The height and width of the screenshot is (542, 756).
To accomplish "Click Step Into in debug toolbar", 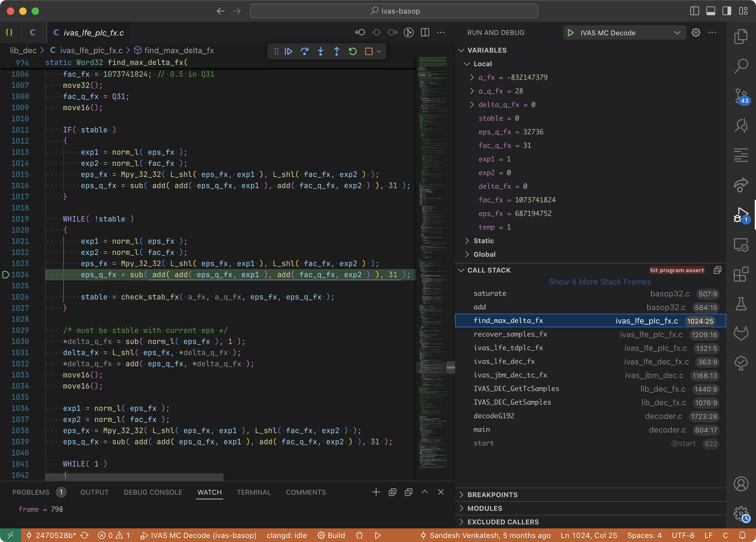I will [x=320, y=51].
